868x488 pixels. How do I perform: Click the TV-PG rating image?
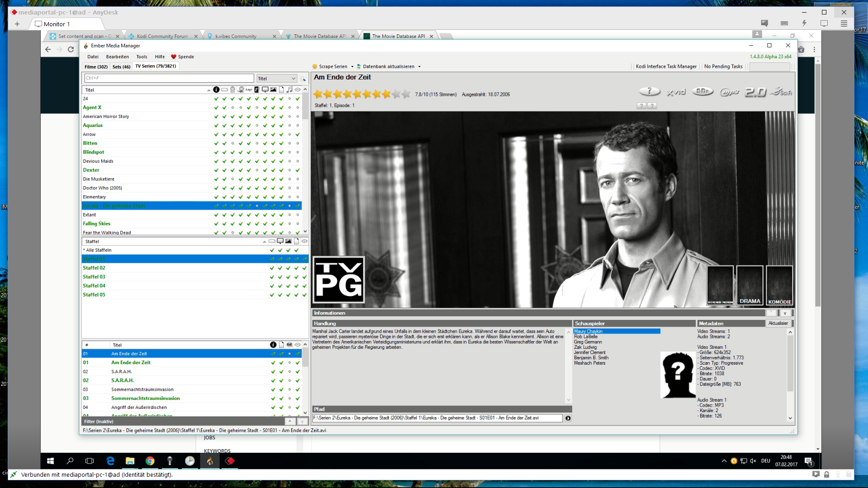pos(339,280)
